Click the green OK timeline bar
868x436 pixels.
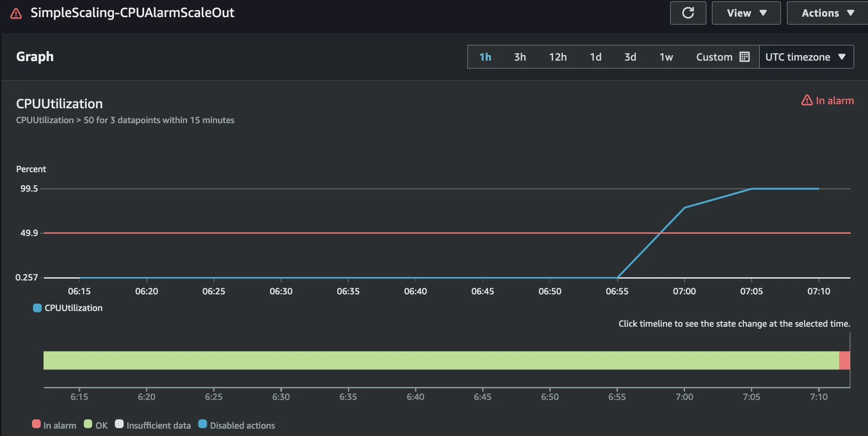[x=441, y=361]
